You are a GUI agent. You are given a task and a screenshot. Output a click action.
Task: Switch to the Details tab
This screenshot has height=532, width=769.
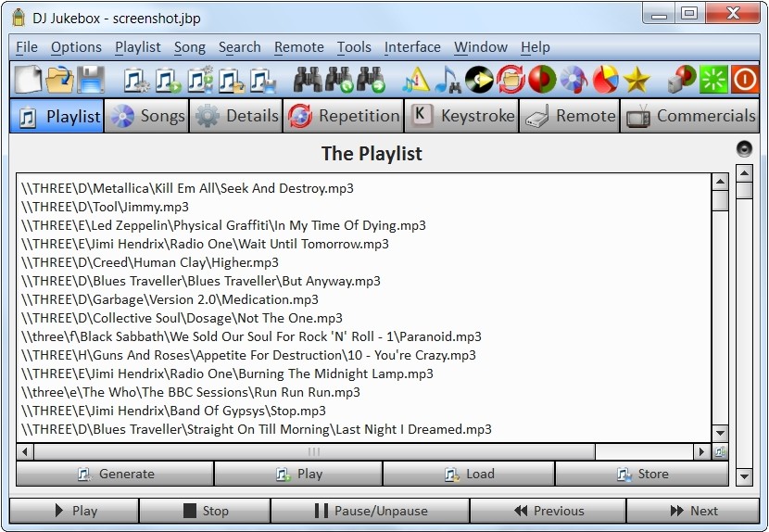236,116
